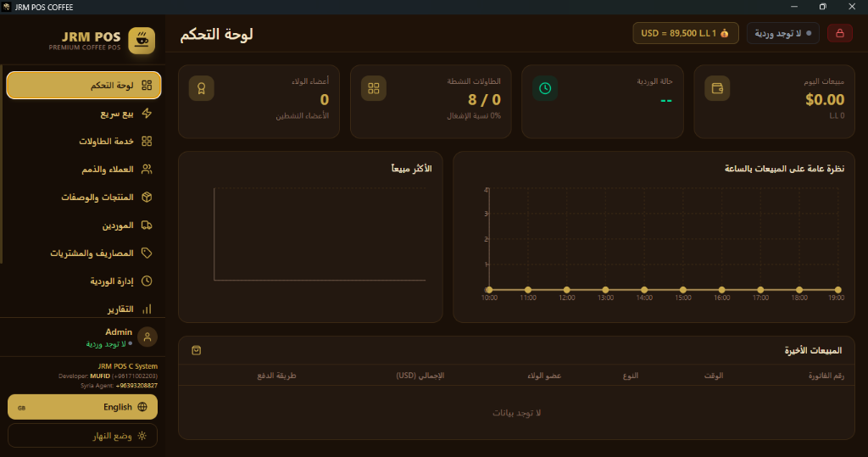
Task: Click the products box icon
Action: tap(147, 198)
